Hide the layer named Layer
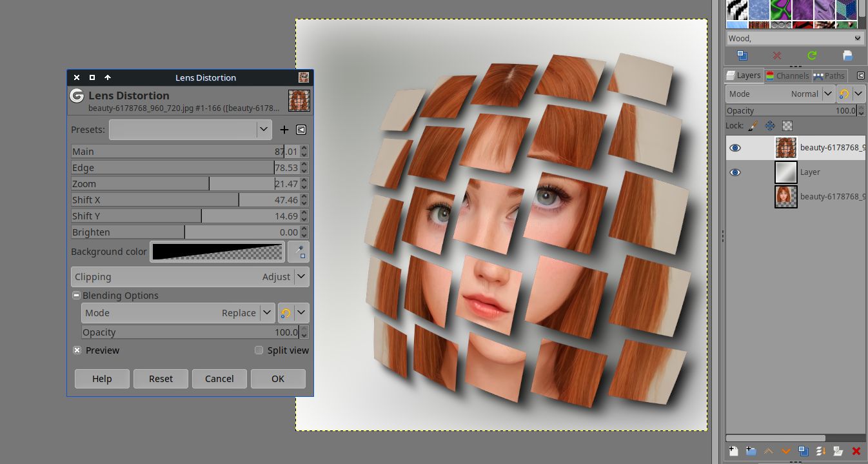This screenshot has height=464, width=868. pyautogui.click(x=735, y=172)
